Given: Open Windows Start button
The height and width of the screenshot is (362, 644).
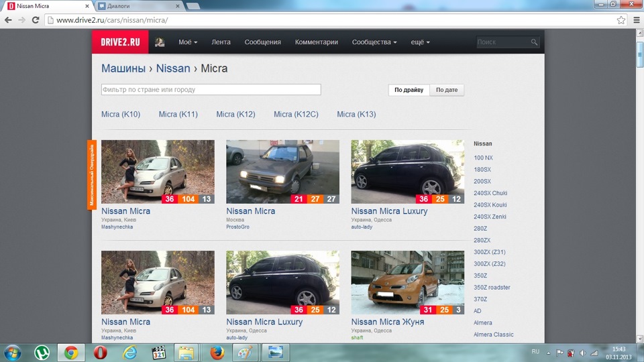Looking at the screenshot, I should 13,353.
